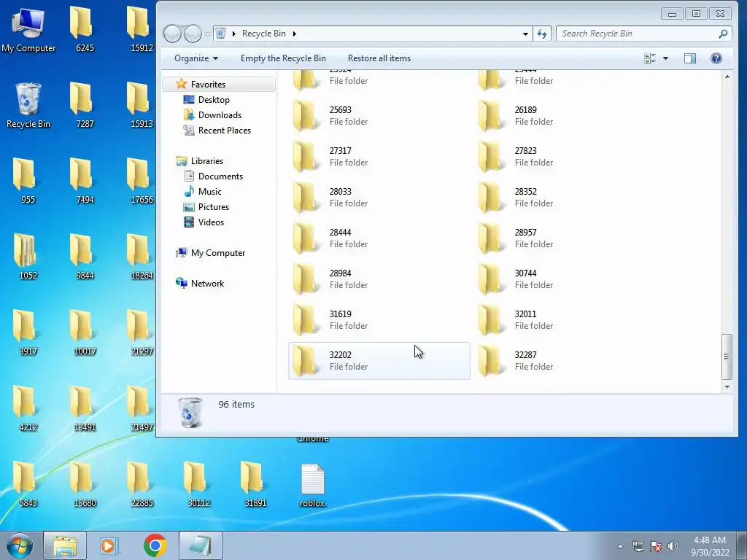Click the vertical scrollbar thumb
The image size is (747, 560).
(x=727, y=356)
